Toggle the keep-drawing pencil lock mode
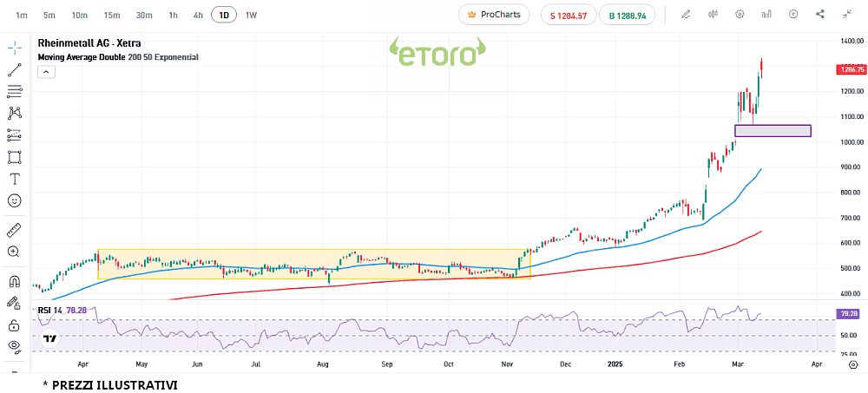This screenshot has height=393, width=868. [x=15, y=303]
